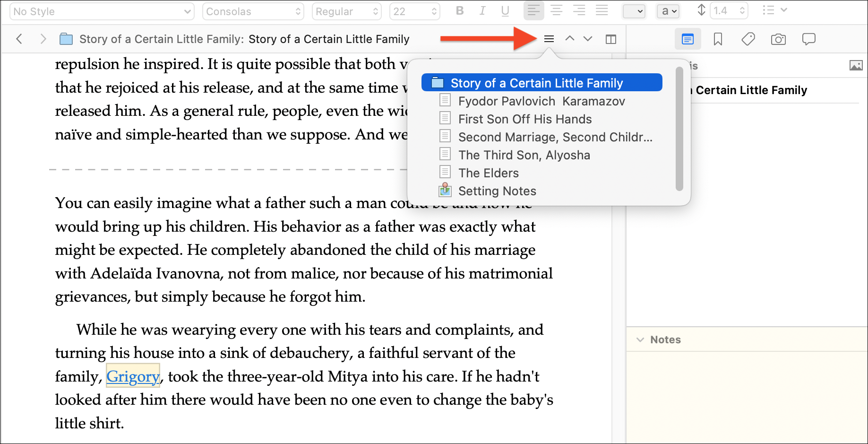The width and height of the screenshot is (868, 444).
Task: Select The Third Son, Alyosha in list
Action: coord(524,155)
